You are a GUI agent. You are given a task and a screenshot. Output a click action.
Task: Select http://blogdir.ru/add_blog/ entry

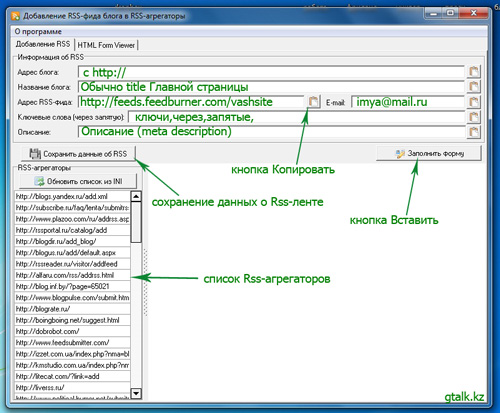tap(72, 241)
